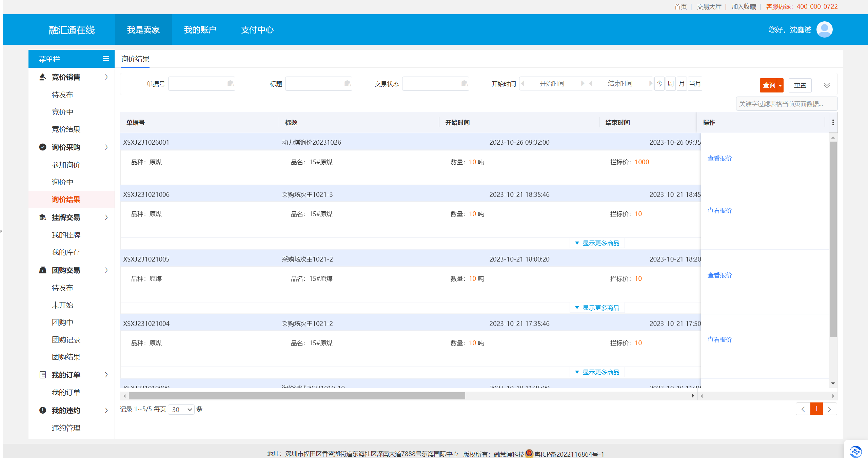
Task: Select the 今 today quick filter
Action: pyautogui.click(x=659, y=84)
